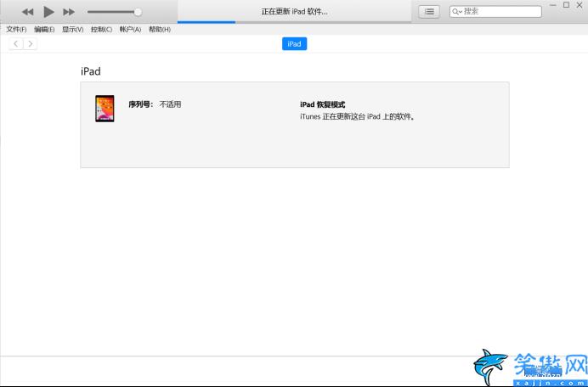The width and height of the screenshot is (588, 387).
Task: Click the iPad device thumbnail image
Action: click(105, 109)
